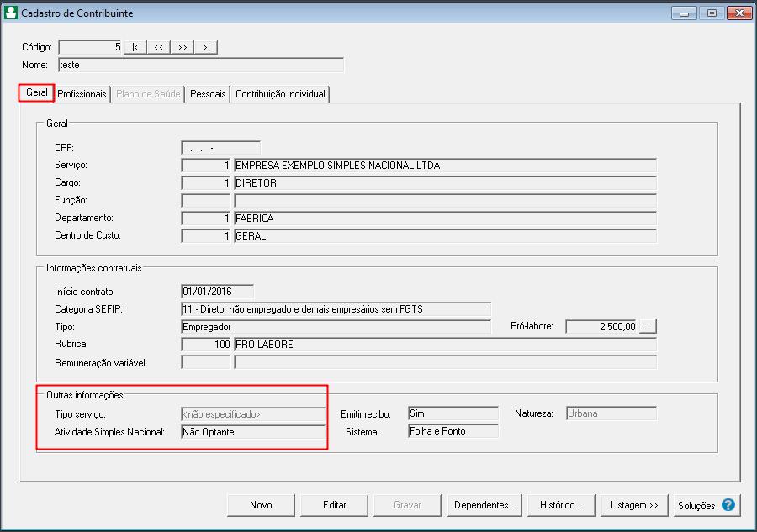Click the Código field

[90, 47]
